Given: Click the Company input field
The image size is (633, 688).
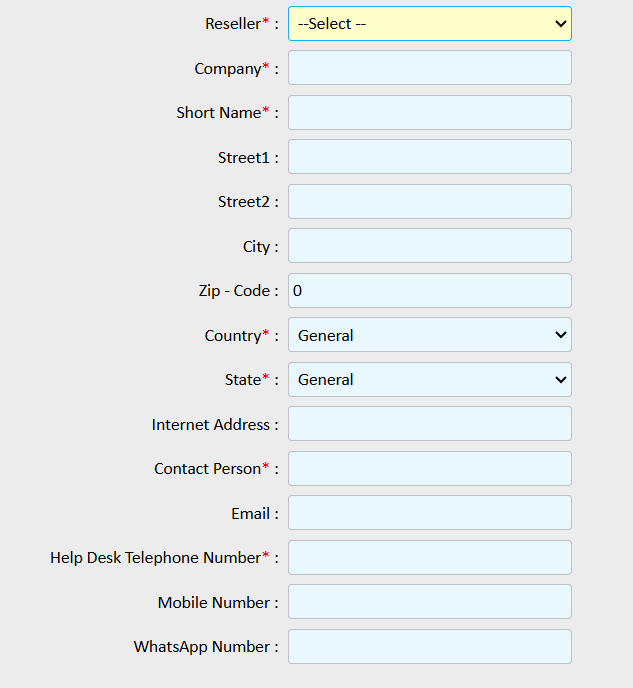Looking at the screenshot, I should click(429, 68).
